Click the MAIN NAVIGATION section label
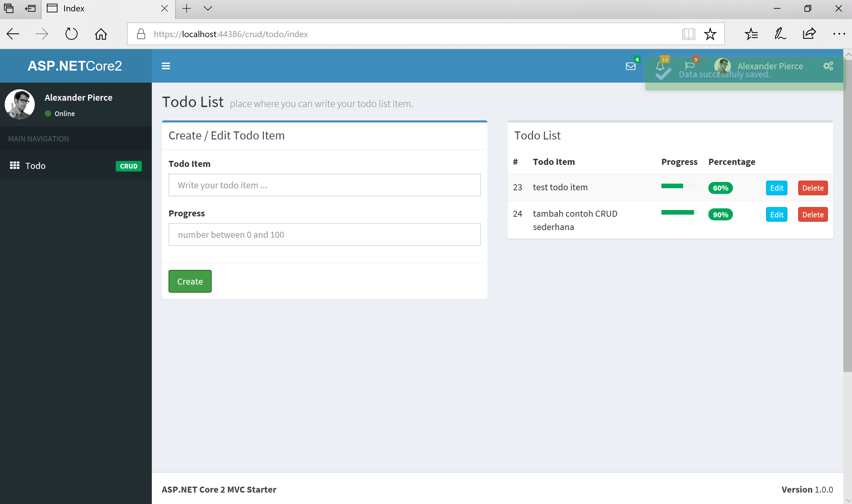This screenshot has width=852, height=504. tap(38, 138)
